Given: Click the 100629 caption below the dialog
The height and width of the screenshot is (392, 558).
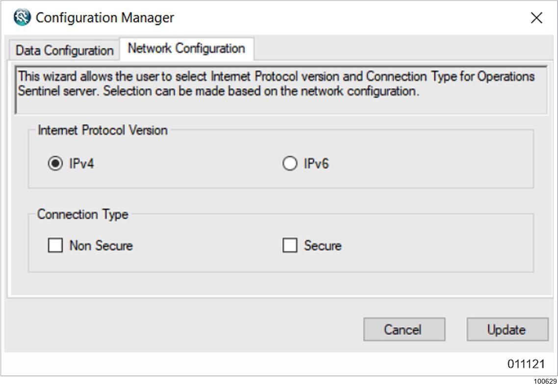Looking at the screenshot, I should point(545,381).
